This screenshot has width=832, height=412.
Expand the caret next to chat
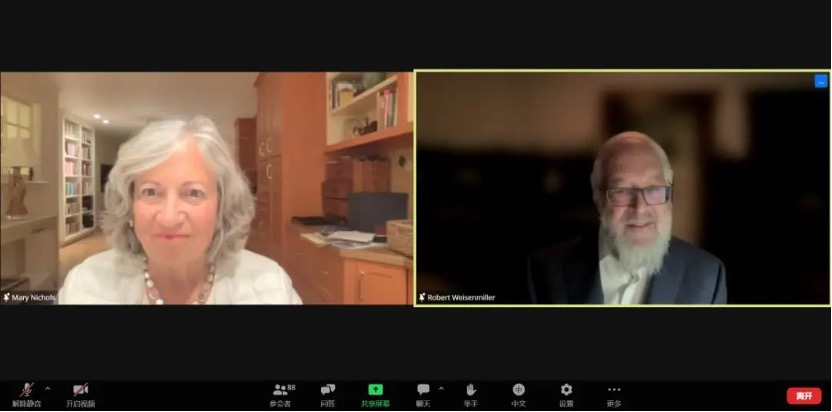[441, 388]
